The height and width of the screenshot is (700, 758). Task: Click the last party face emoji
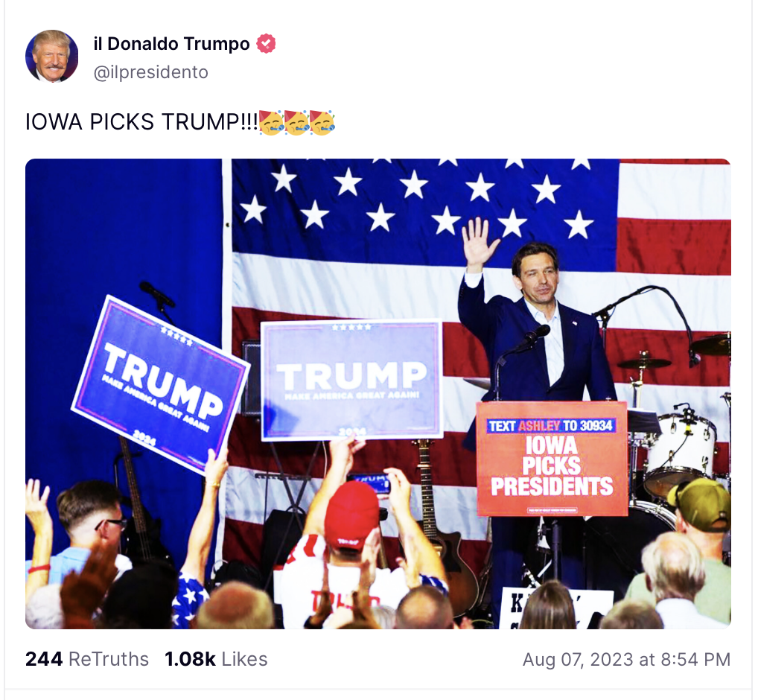322,122
